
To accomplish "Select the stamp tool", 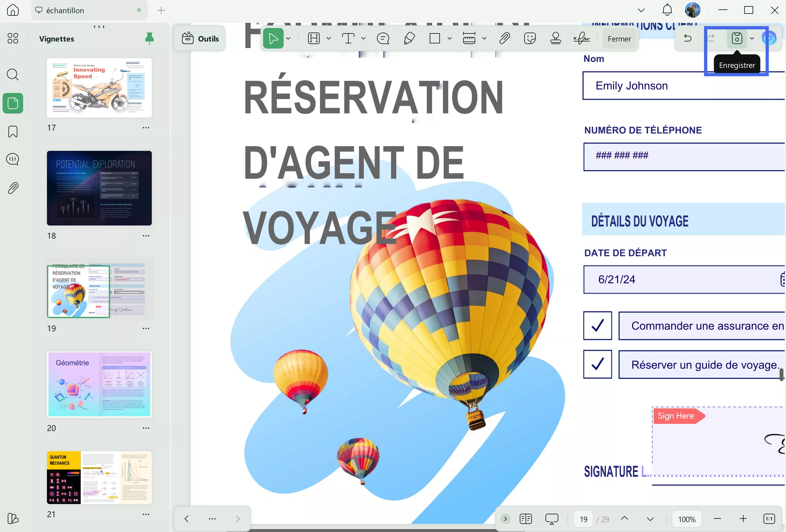I will point(556,38).
